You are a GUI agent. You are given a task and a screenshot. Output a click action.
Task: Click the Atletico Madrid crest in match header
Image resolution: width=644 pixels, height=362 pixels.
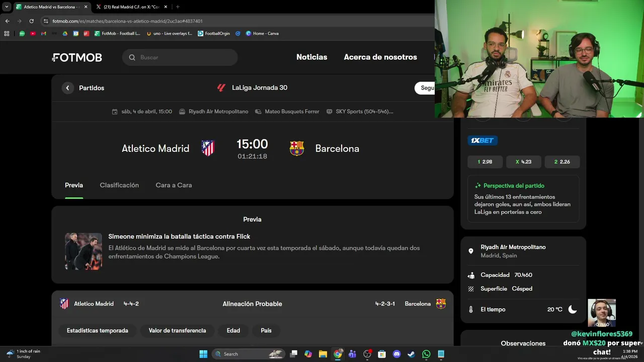click(x=208, y=148)
